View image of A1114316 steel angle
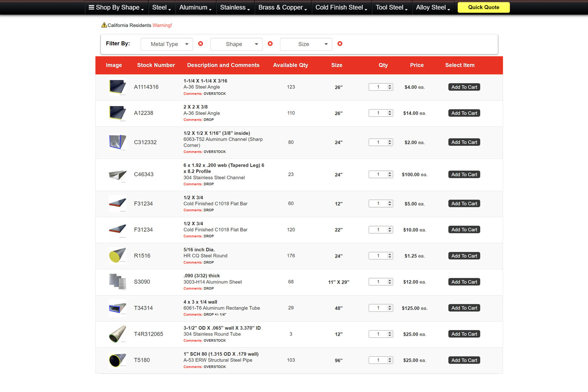Viewport: 588px width, 392px height. point(117,87)
